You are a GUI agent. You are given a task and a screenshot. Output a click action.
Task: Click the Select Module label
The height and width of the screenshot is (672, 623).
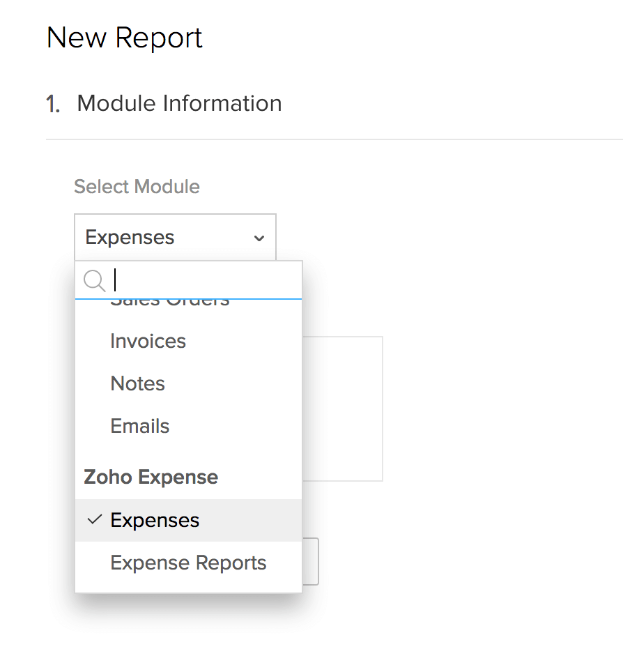136,186
